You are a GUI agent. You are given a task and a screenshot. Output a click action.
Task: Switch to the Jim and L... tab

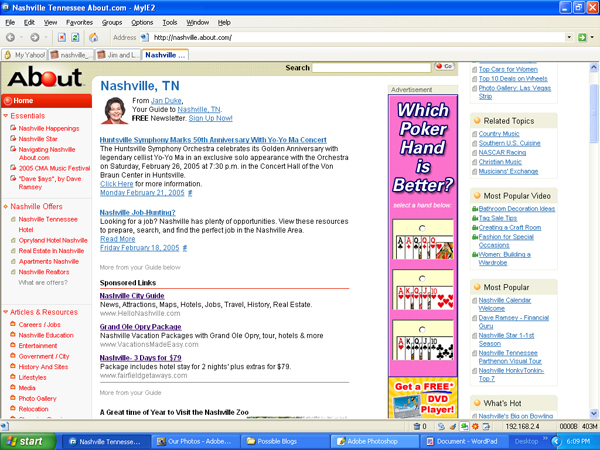tap(118, 55)
